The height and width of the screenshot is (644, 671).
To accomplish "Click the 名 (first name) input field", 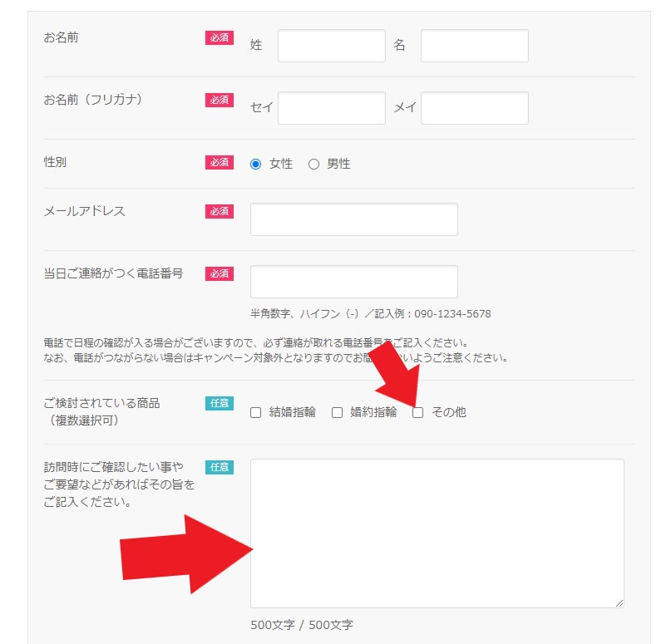I will [474, 46].
